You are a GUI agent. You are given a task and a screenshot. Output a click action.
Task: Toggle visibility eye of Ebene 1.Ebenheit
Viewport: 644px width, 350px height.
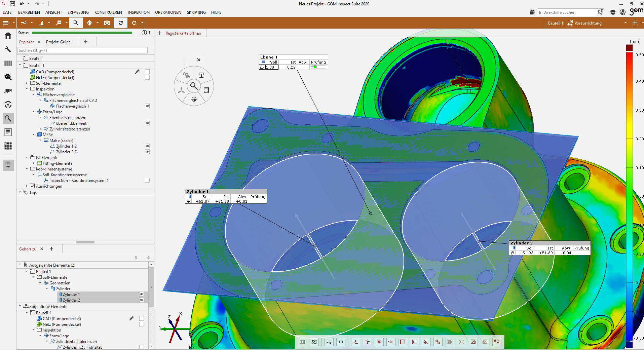(x=147, y=123)
